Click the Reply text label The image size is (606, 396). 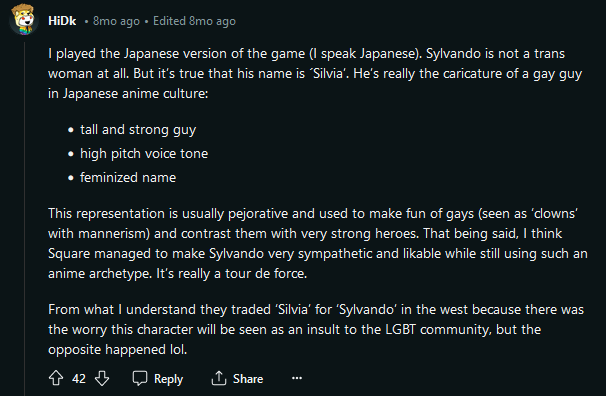(x=169, y=379)
